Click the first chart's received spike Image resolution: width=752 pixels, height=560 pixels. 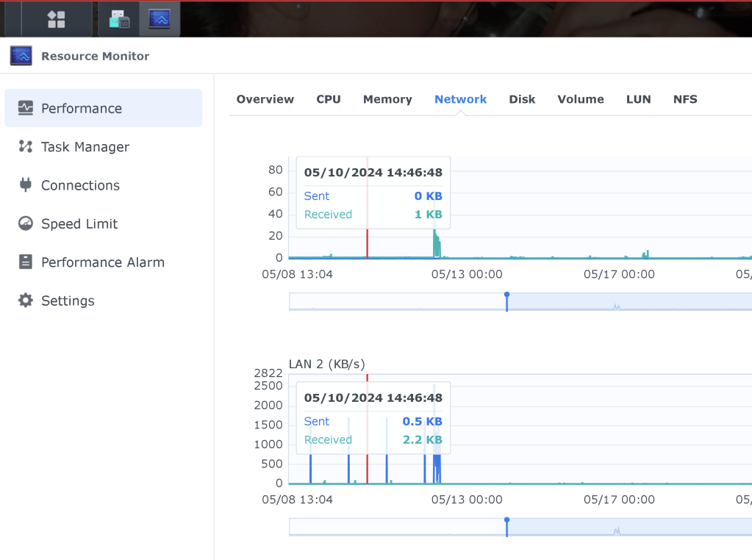point(437,244)
